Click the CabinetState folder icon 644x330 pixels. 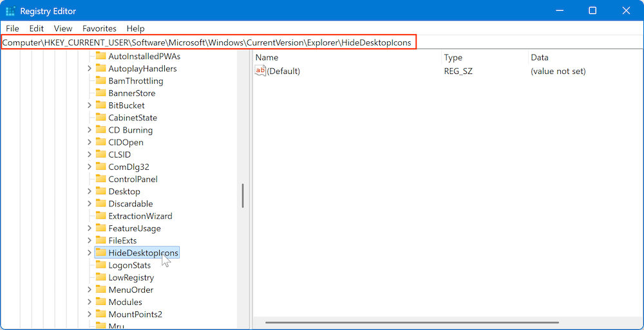(x=100, y=117)
